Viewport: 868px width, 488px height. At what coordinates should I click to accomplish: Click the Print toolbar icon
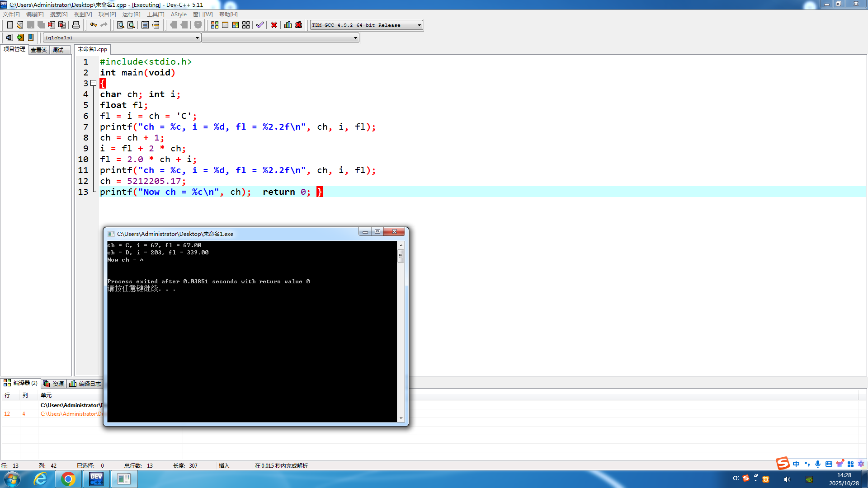click(76, 25)
